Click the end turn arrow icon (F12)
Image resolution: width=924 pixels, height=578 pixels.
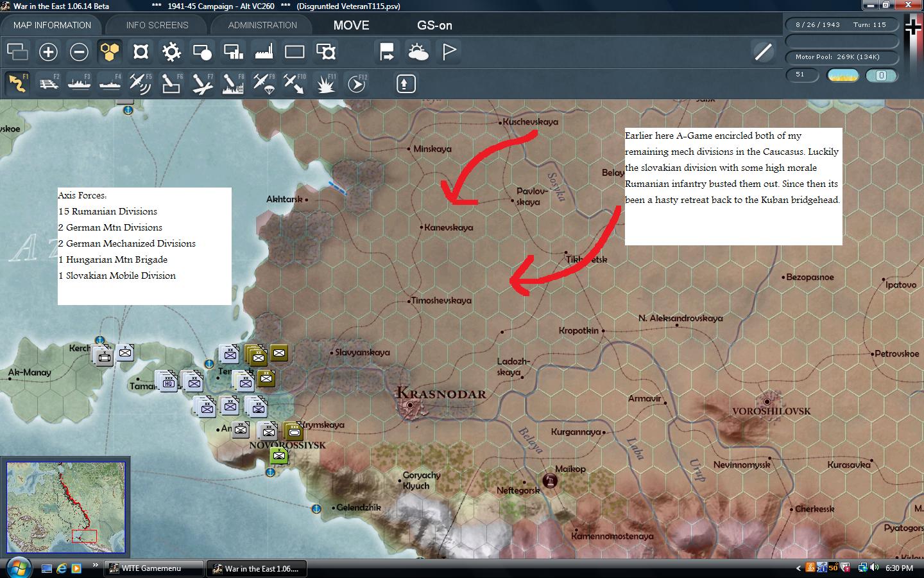[356, 83]
